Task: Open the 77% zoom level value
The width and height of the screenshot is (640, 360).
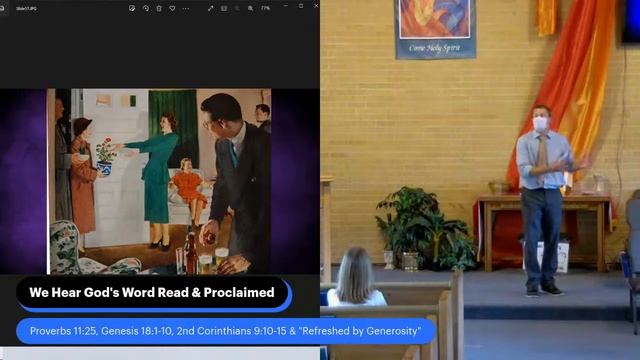Action: coord(265,8)
